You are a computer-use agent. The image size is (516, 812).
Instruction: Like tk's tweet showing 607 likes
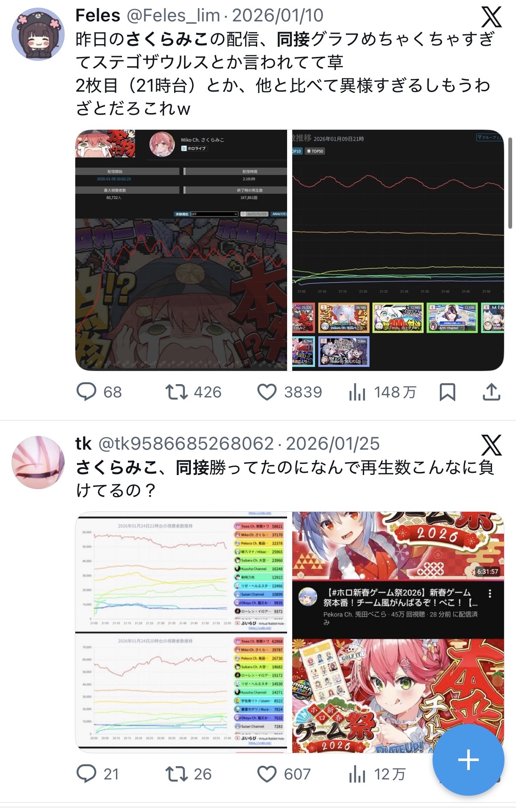267,774
